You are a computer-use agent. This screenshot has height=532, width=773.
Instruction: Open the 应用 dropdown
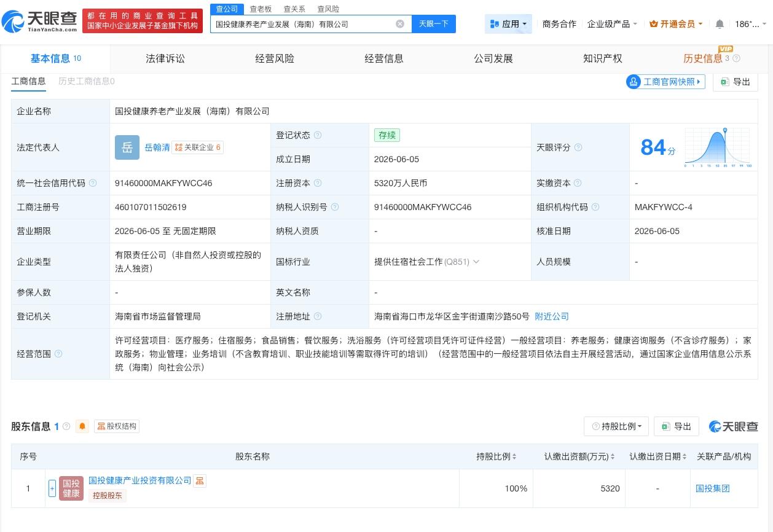click(508, 24)
